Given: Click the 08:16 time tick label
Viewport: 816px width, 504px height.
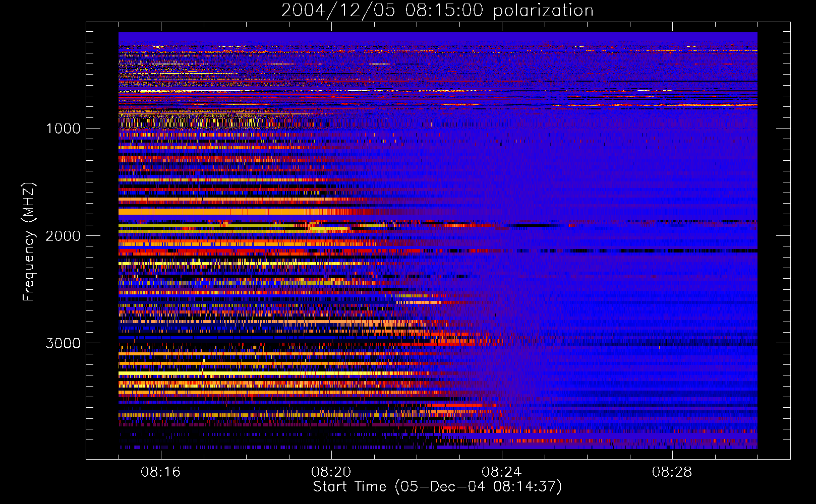Looking at the screenshot, I should pos(161,472).
